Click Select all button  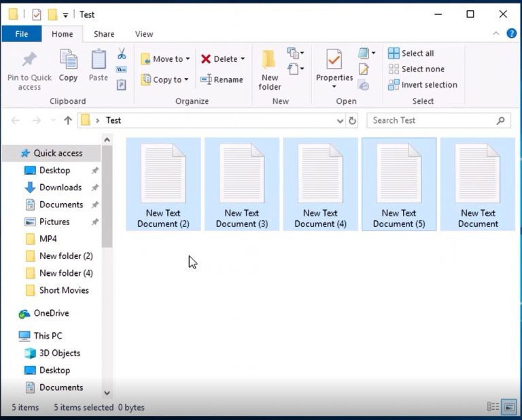pos(411,53)
